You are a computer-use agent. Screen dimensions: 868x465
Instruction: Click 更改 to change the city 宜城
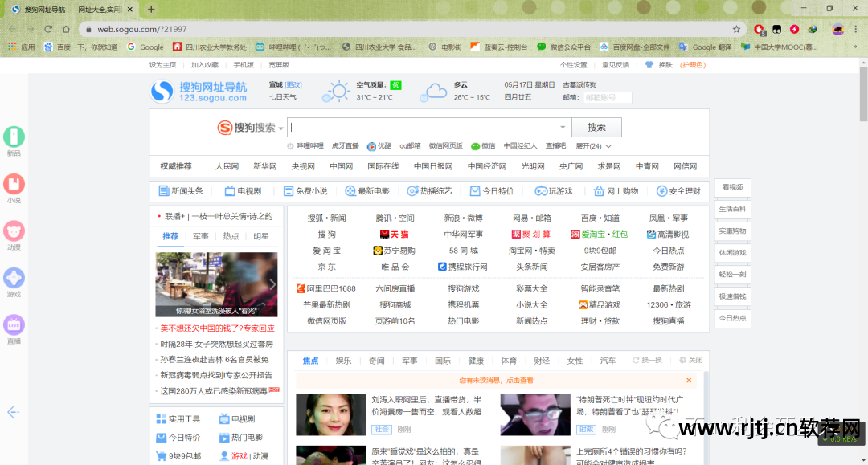(x=292, y=84)
